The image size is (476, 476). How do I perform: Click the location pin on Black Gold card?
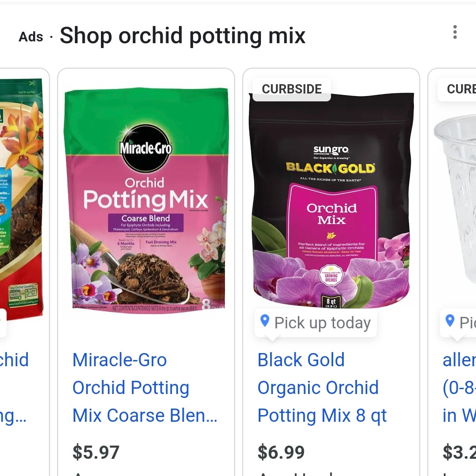click(x=265, y=320)
